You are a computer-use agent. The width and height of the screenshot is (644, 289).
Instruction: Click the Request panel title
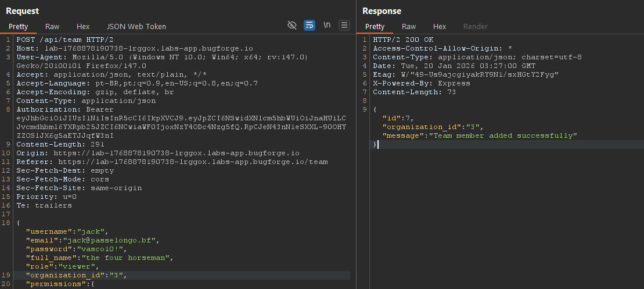(x=22, y=11)
